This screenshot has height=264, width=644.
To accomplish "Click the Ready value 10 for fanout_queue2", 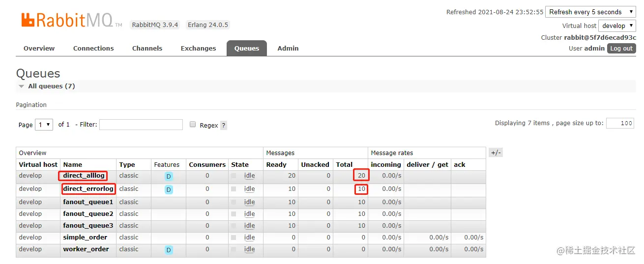I will [292, 214].
